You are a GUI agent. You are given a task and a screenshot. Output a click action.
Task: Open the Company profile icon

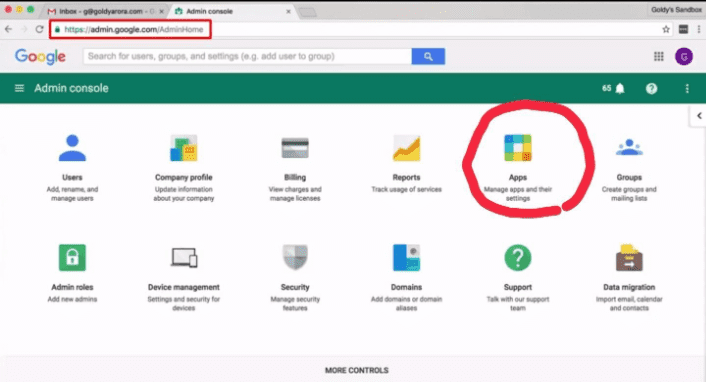point(184,148)
